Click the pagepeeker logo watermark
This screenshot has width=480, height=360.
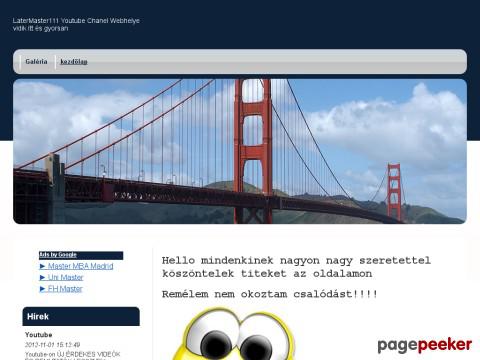(x=425, y=345)
